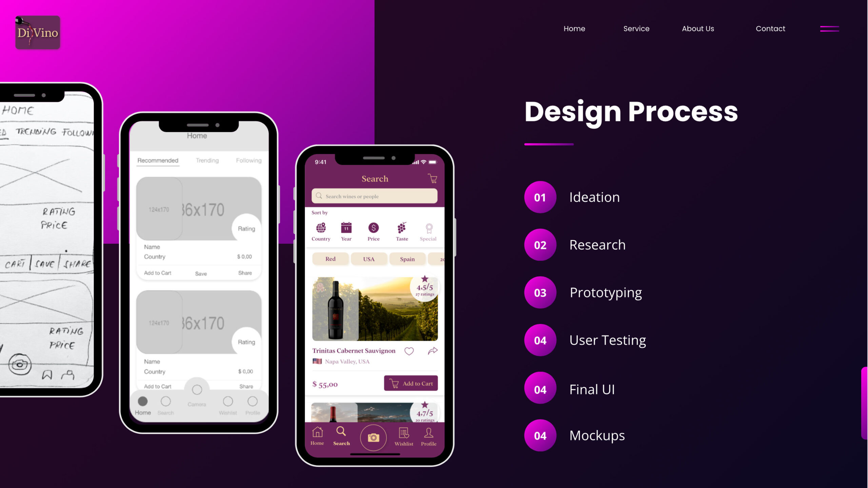
Task: Click the Red wine filter tag
Action: pyautogui.click(x=330, y=259)
